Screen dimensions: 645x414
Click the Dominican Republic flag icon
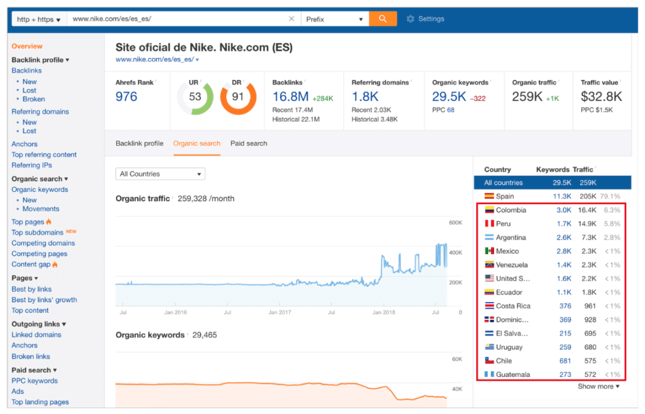[489, 320]
